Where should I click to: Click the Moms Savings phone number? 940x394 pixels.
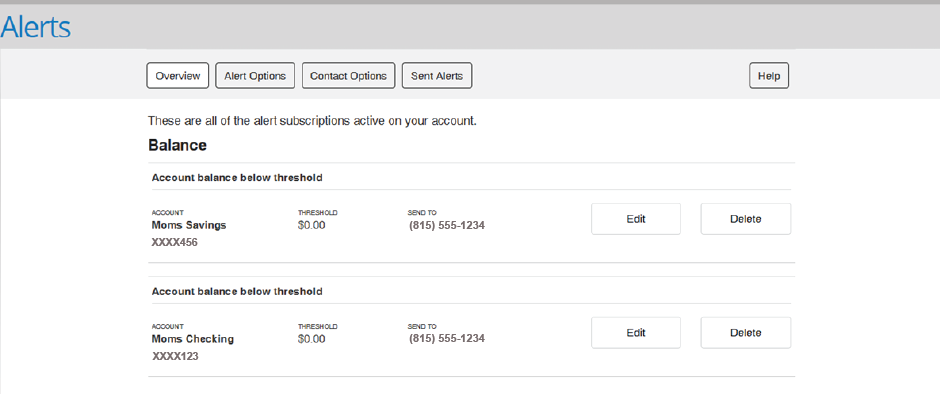[447, 226]
